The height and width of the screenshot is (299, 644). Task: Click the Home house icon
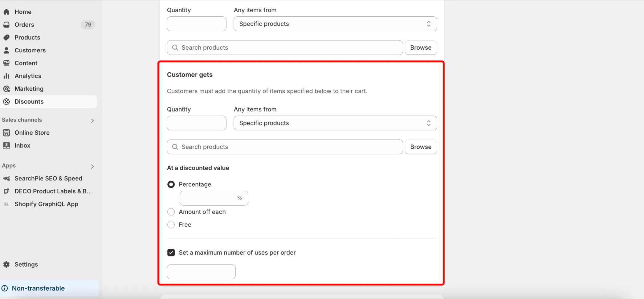click(6, 12)
